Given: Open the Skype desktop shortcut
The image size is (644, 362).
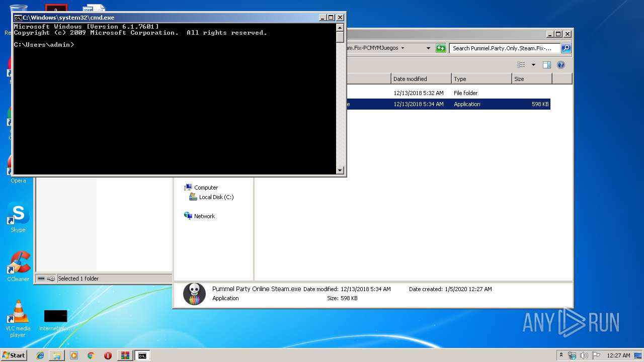Looking at the screenshot, I should coord(18,218).
